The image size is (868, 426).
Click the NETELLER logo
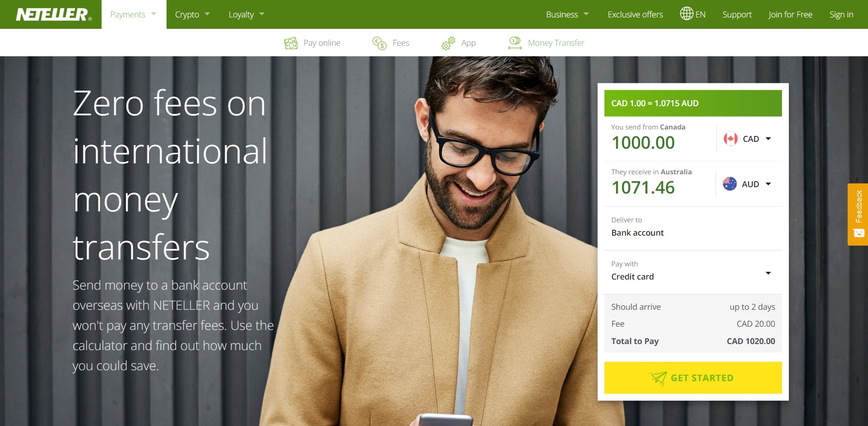pyautogui.click(x=54, y=15)
